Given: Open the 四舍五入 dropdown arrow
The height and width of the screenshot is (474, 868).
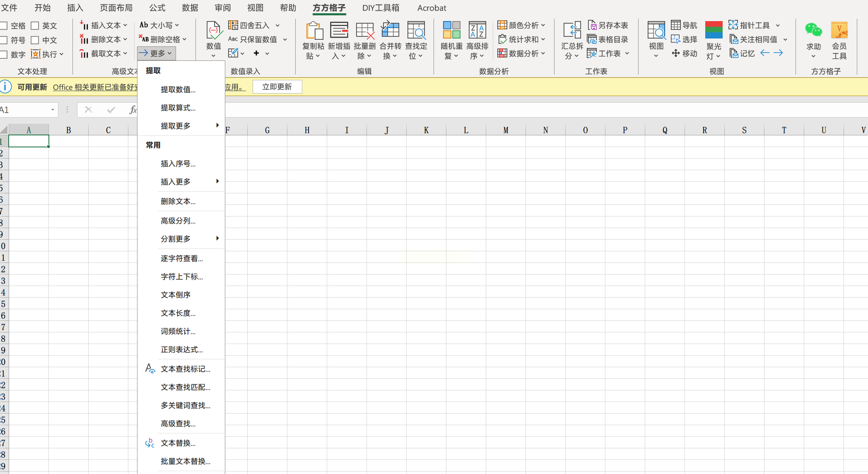Looking at the screenshot, I should point(277,26).
